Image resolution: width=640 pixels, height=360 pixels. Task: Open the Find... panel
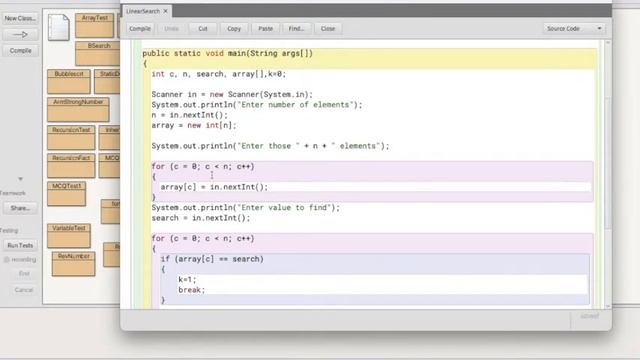(297, 29)
